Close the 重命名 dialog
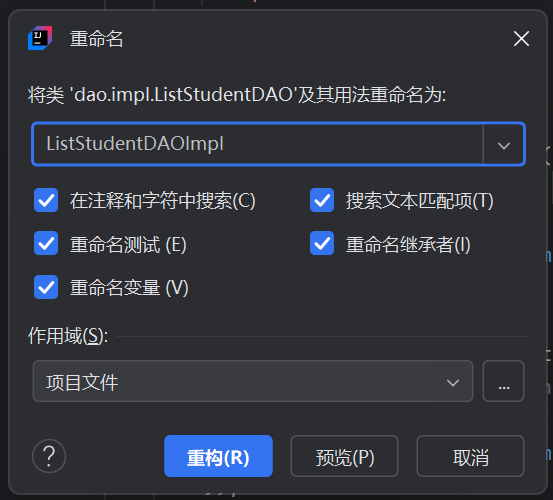The width and height of the screenshot is (553, 500). click(521, 38)
